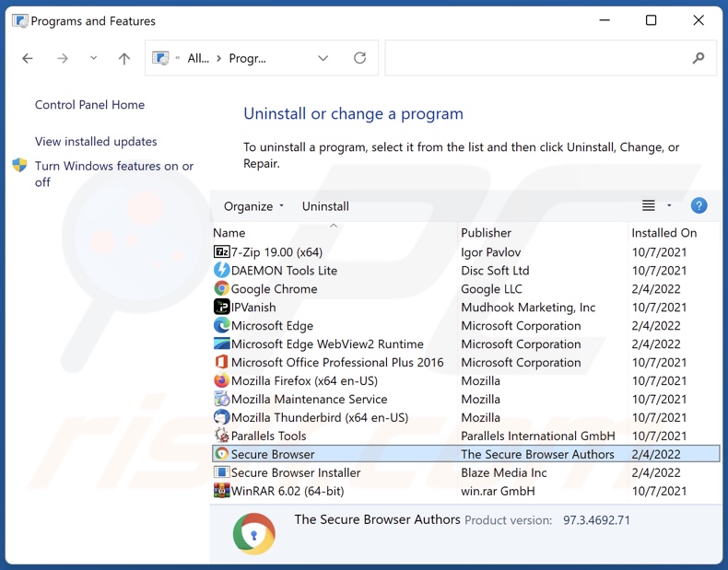Expand the address bar history dropdown
The width and height of the screenshot is (728, 570).
323,58
